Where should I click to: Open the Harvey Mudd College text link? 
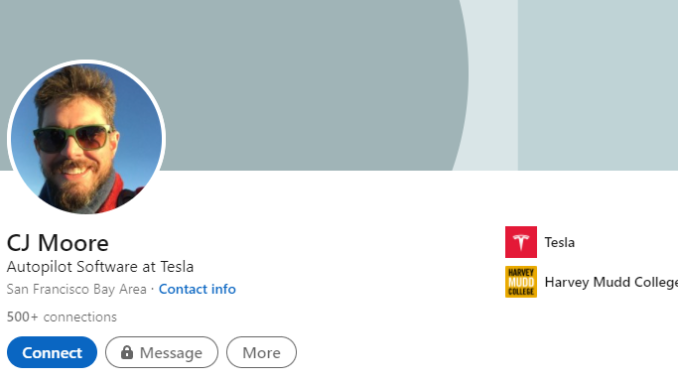point(611,282)
